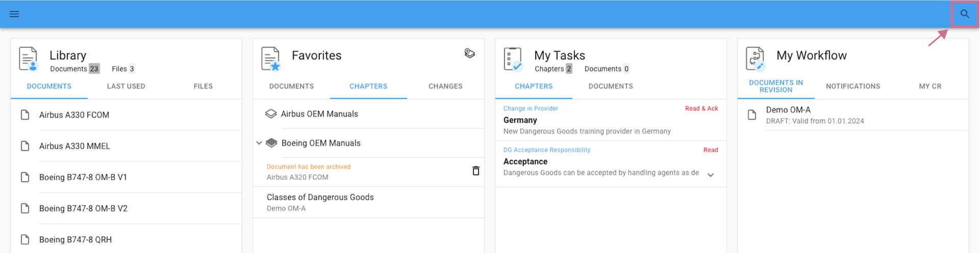Click the tags icon in Favorites panel
This screenshot has width=980, height=253.
pyautogui.click(x=470, y=53)
